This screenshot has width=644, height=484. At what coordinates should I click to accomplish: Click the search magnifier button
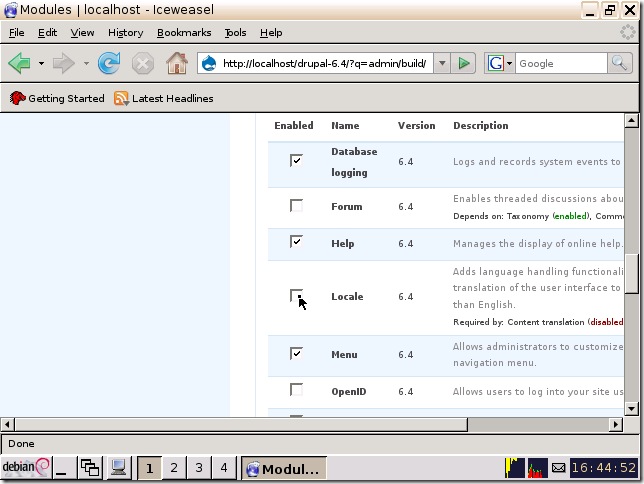(x=619, y=63)
